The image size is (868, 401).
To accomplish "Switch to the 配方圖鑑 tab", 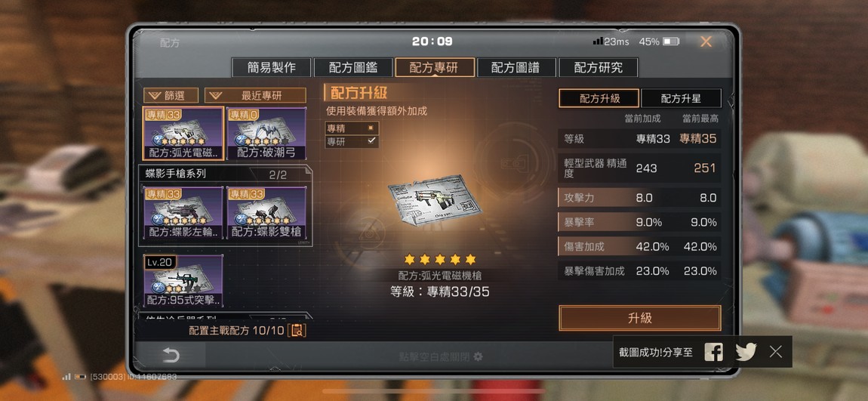I will (x=353, y=67).
